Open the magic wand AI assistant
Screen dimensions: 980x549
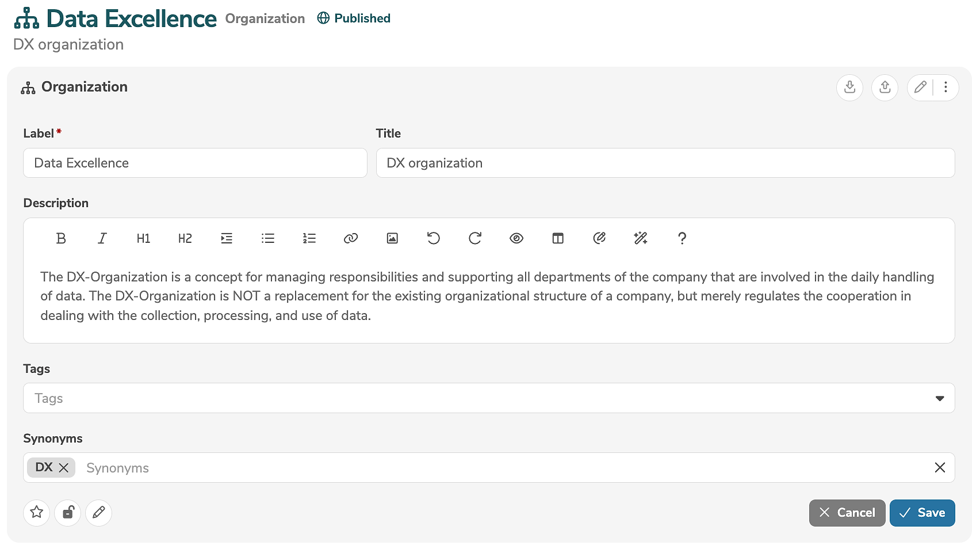641,238
